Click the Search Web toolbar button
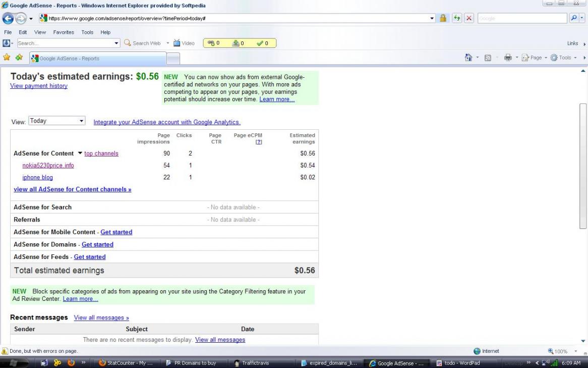The width and height of the screenshot is (588, 368). [x=143, y=43]
